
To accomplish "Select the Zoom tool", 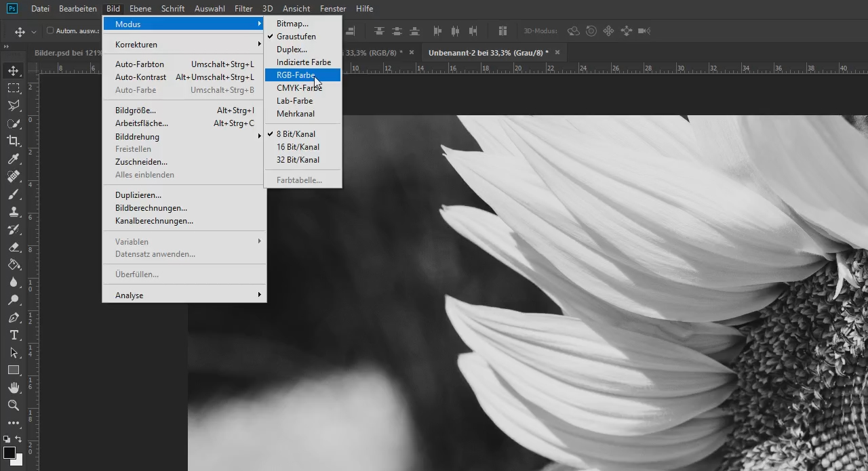I will coord(13,406).
